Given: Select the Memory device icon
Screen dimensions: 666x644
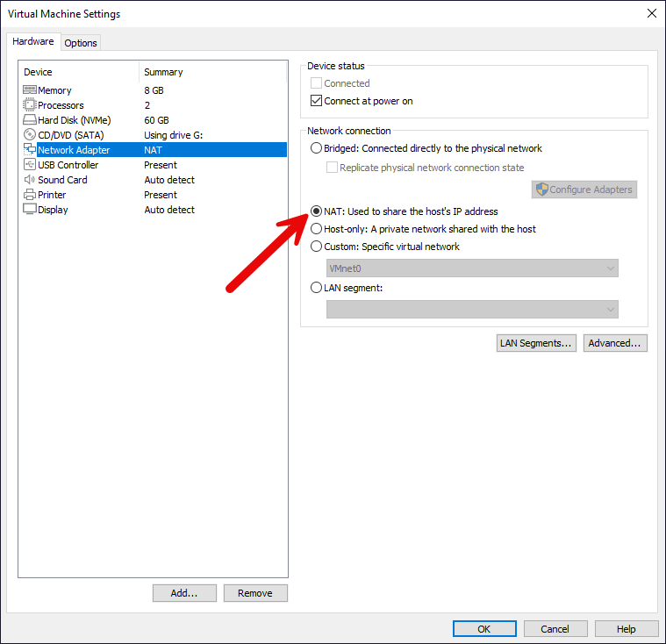Looking at the screenshot, I should tap(29, 90).
